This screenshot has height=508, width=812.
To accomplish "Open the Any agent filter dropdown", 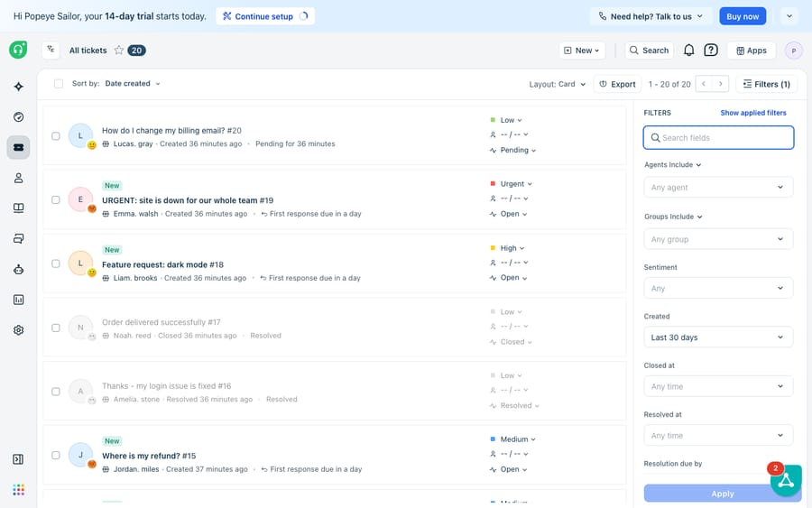I will tap(718, 187).
